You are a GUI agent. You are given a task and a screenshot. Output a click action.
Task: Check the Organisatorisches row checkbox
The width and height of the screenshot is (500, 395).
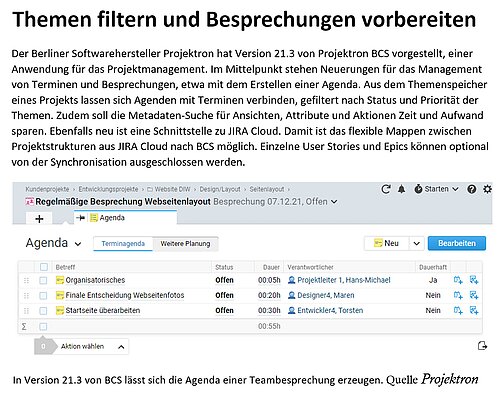43,280
